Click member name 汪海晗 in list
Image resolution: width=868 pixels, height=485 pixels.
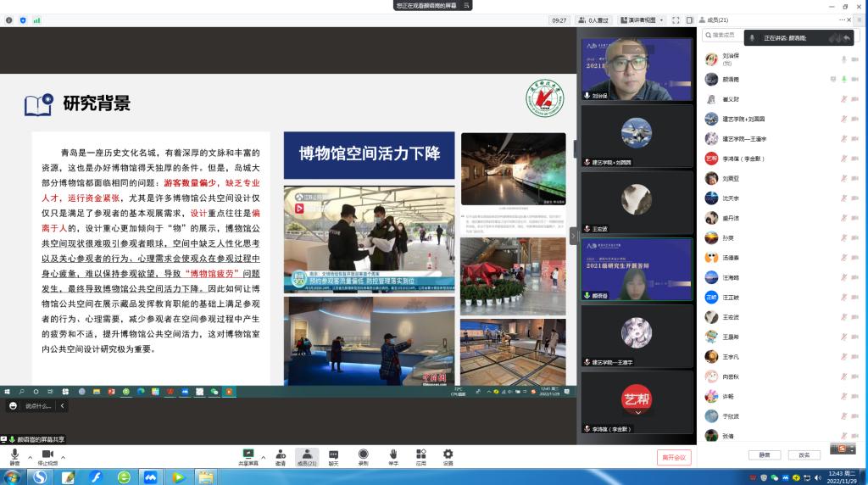coord(730,278)
